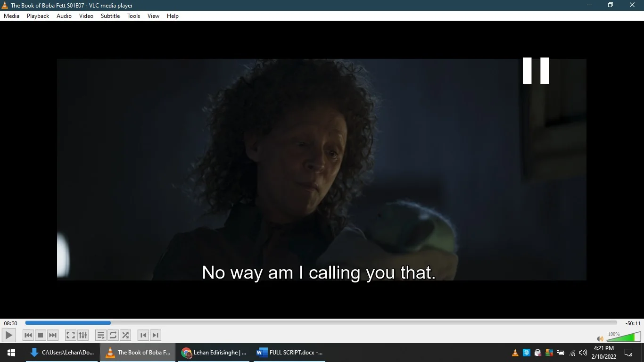Open the fingerprint app tray icon
644x362 pixels.
tap(527, 353)
